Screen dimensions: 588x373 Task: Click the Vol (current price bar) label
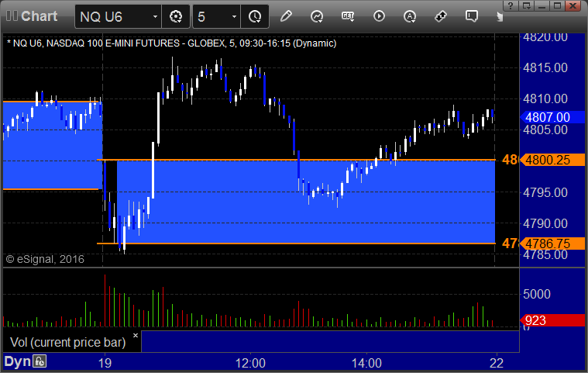click(x=68, y=342)
